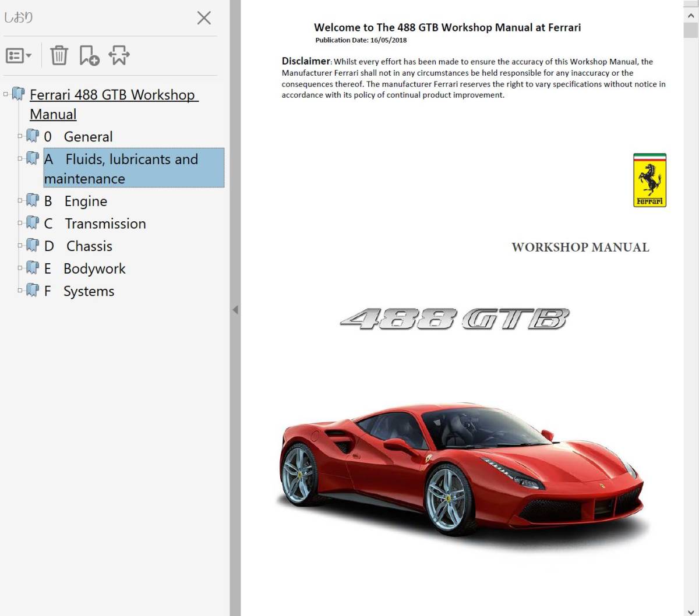Click the Welcome to The 488 GTB title
The height and width of the screenshot is (616, 699).
click(x=447, y=27)
